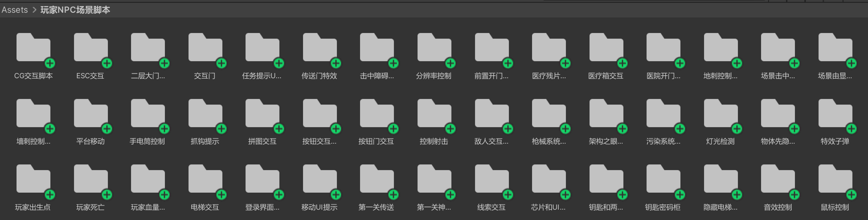Select the 敌人交互... folder icon
The width and height of the screenshot is (868, 220).
491,113
